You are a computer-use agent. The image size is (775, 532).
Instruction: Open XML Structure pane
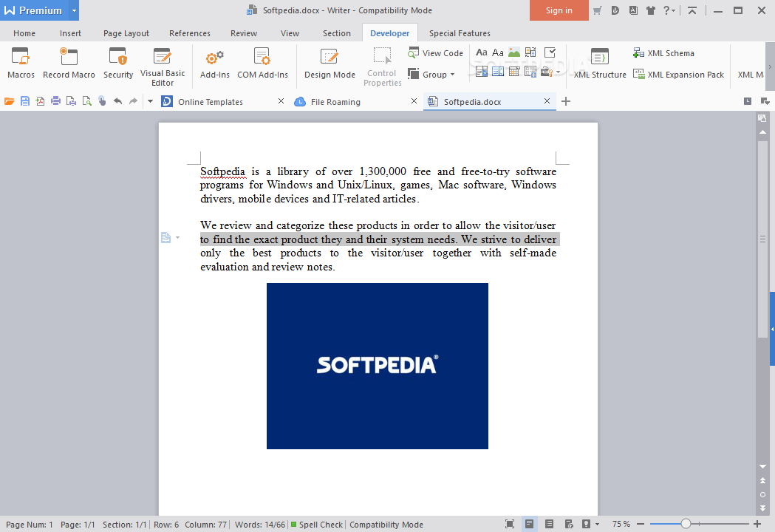[600, 64]
